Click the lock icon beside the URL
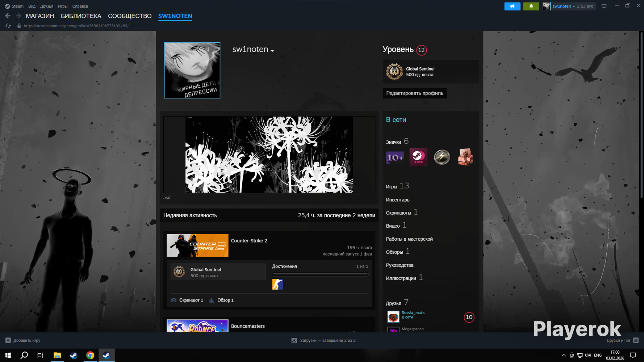Screen dimensions: 644x362 click(x=19, y=26)
